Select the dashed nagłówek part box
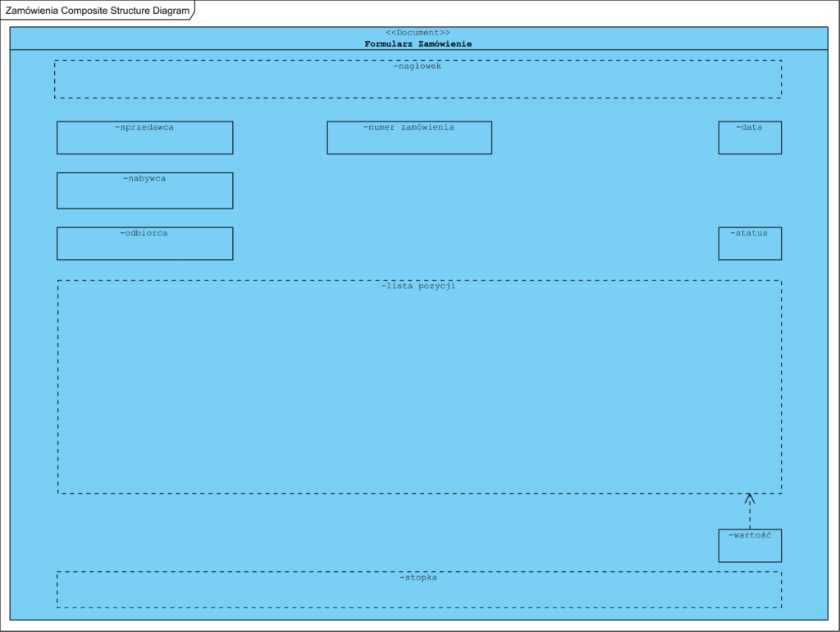The image size is (840, 632). coord(418,84)
